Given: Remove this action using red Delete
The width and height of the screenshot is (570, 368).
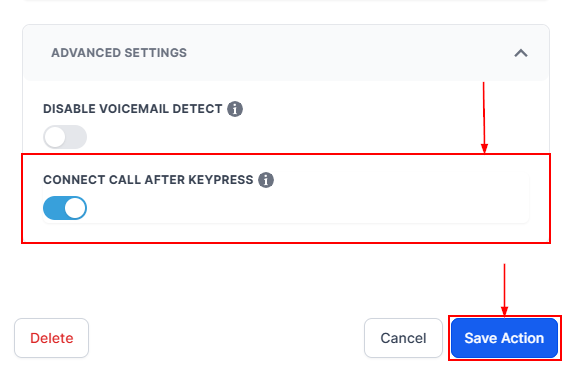Looking at the screenshot, I should [52, 338].
